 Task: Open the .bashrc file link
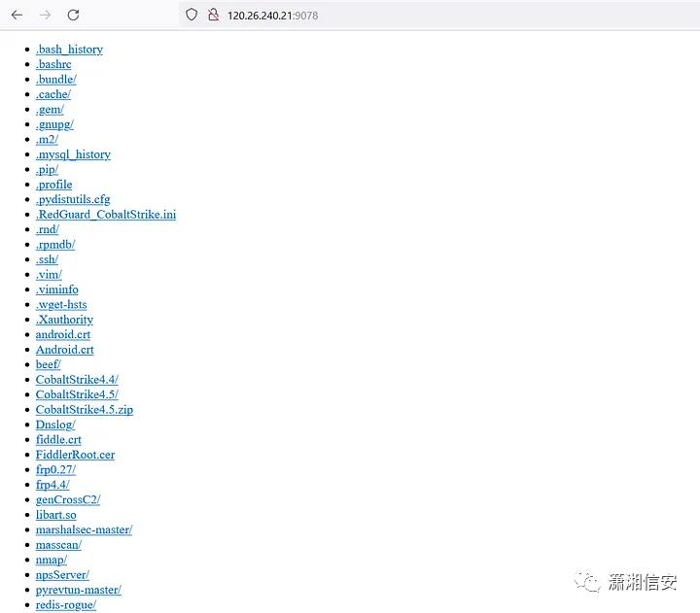[53, 64]
